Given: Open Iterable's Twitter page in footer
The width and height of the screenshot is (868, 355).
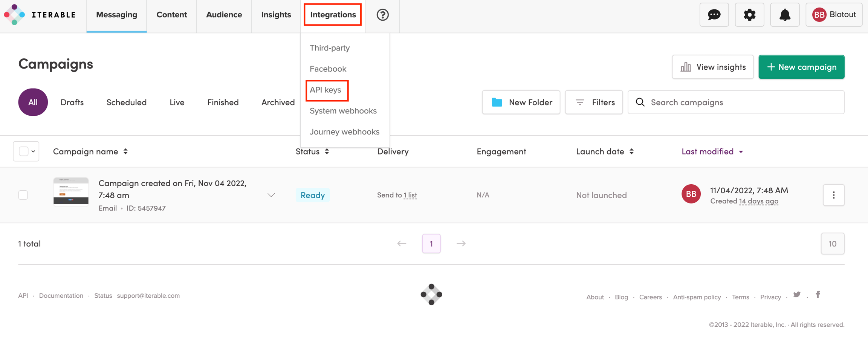Looking at the screenshot, I should tap(797, 295).
